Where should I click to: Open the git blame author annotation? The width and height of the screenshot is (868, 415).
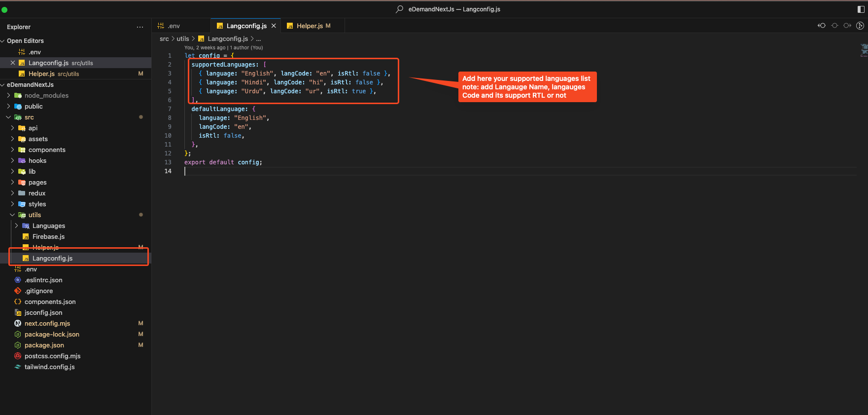(x=224, y=48)
